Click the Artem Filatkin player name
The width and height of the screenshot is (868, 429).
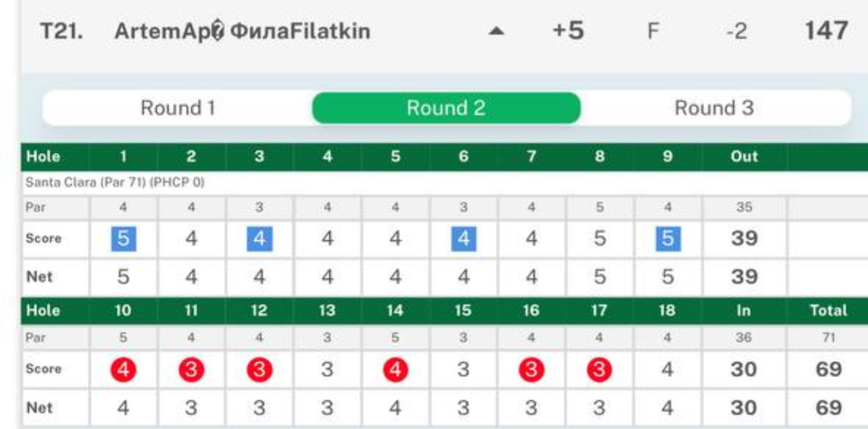pos(242,31)
